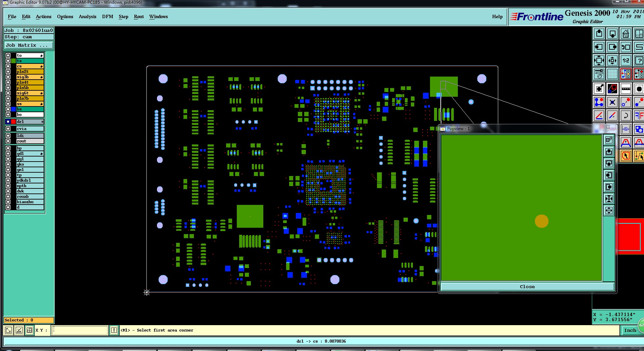Toggle the cs layer checkbox
This screenshot has height=351, width=644.
tap(8, 66)
